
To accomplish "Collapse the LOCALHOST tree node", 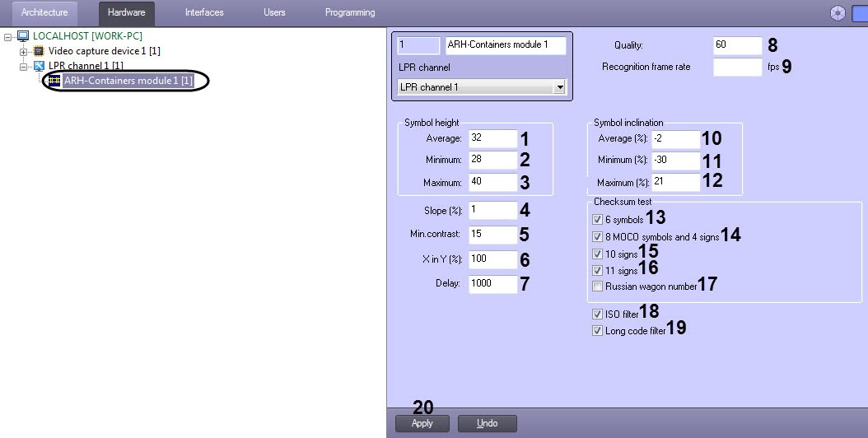I will 7,37.
